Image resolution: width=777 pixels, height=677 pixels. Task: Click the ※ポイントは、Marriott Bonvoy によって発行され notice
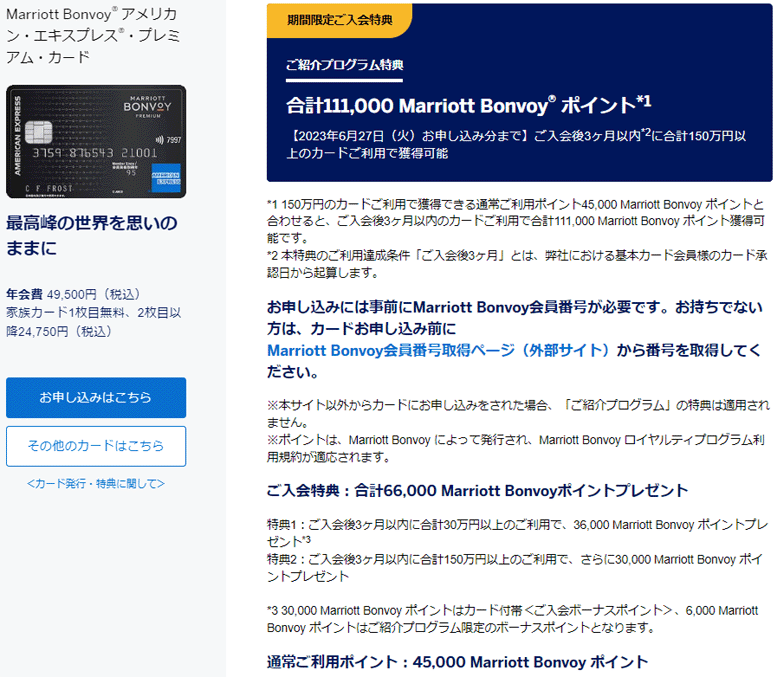point(516,449)
